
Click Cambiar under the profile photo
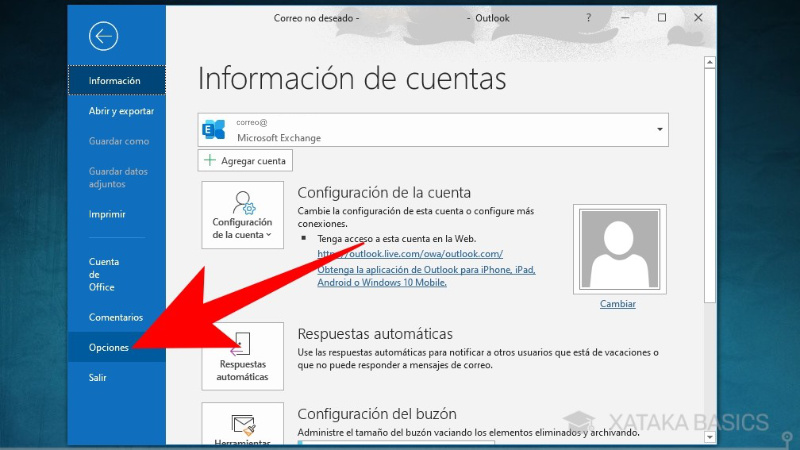(617, 304)
